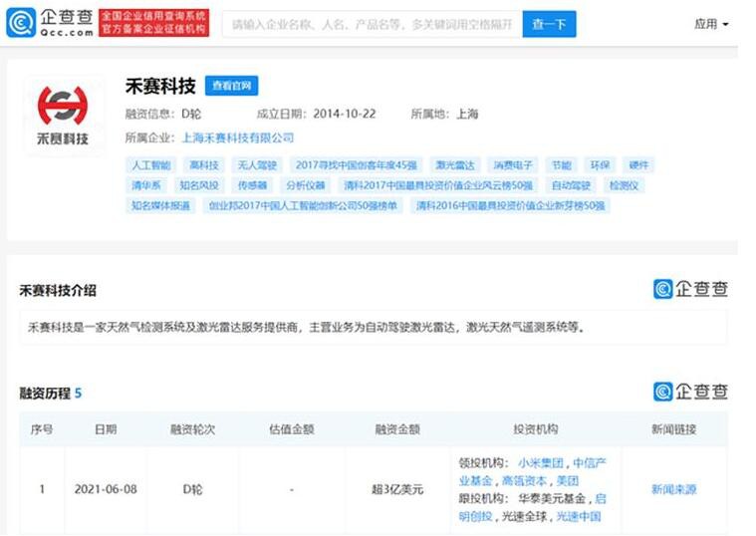Screen dimensions: 756x536
Task: Select the 自动驾驶 tag
Action: point(571,185)
